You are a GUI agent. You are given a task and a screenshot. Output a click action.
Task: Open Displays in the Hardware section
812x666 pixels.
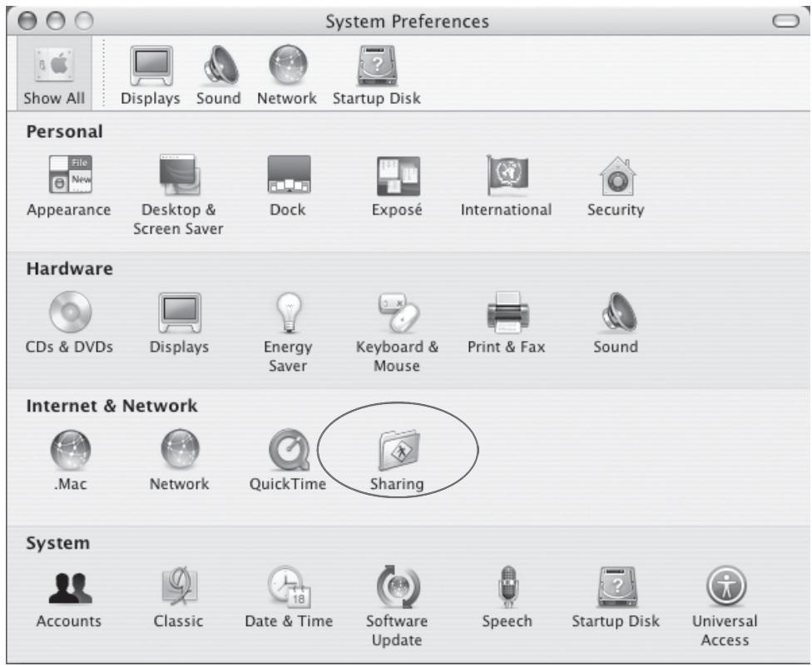coord(179,323)
